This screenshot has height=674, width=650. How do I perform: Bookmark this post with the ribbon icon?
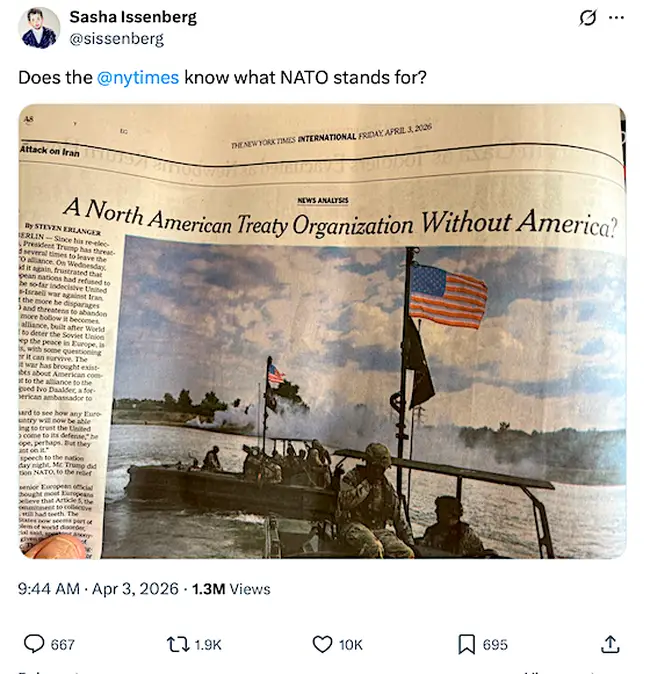click(466, 644)
